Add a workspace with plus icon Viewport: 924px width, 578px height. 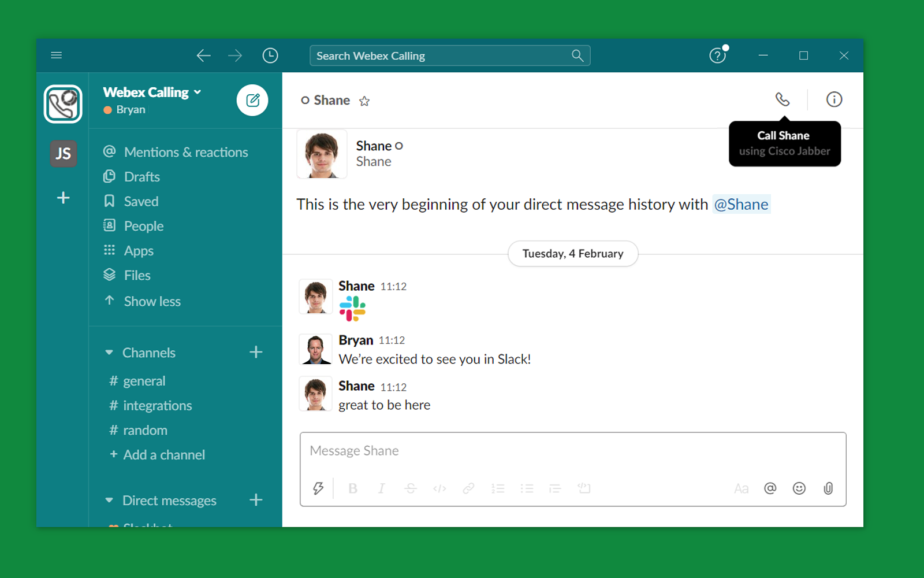pos(64,198)
